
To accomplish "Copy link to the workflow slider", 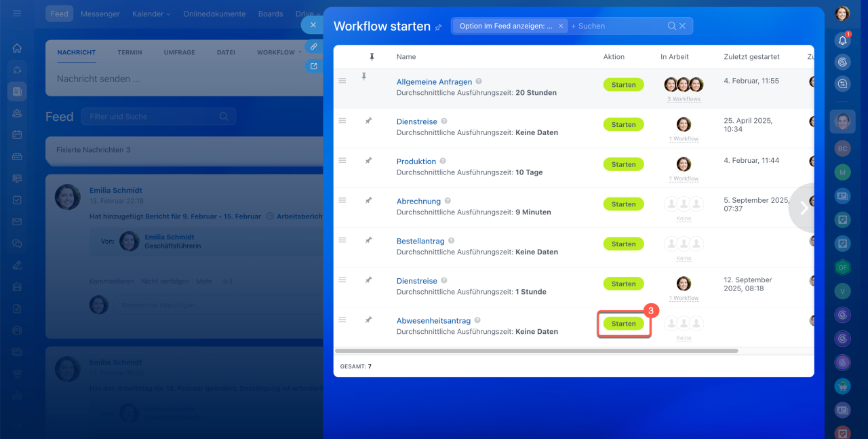I will [313, 46].
